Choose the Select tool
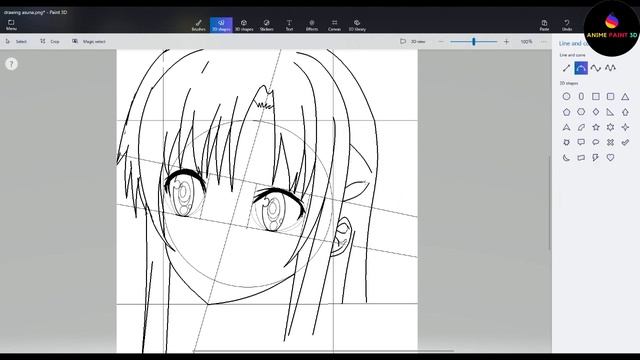 click(x=16, y=42)
